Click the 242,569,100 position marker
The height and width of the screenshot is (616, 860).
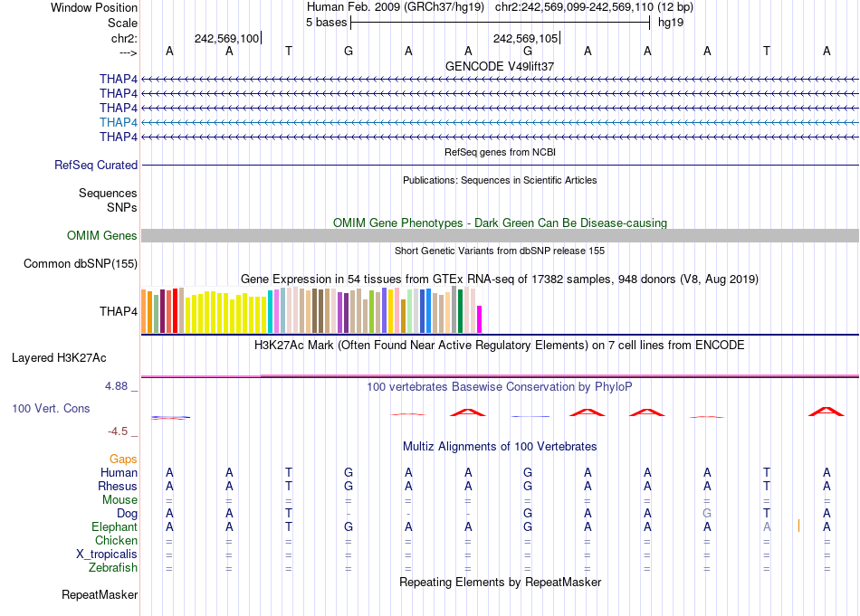[x=227, y=38]
